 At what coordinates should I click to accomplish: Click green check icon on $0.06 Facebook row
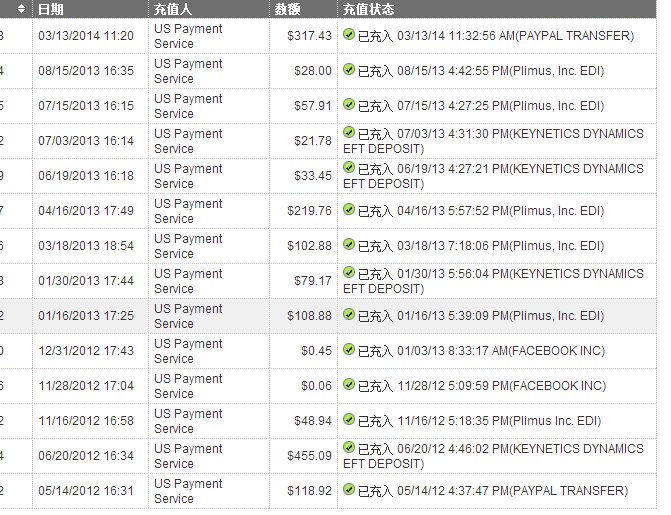click(x=349, y=385)
